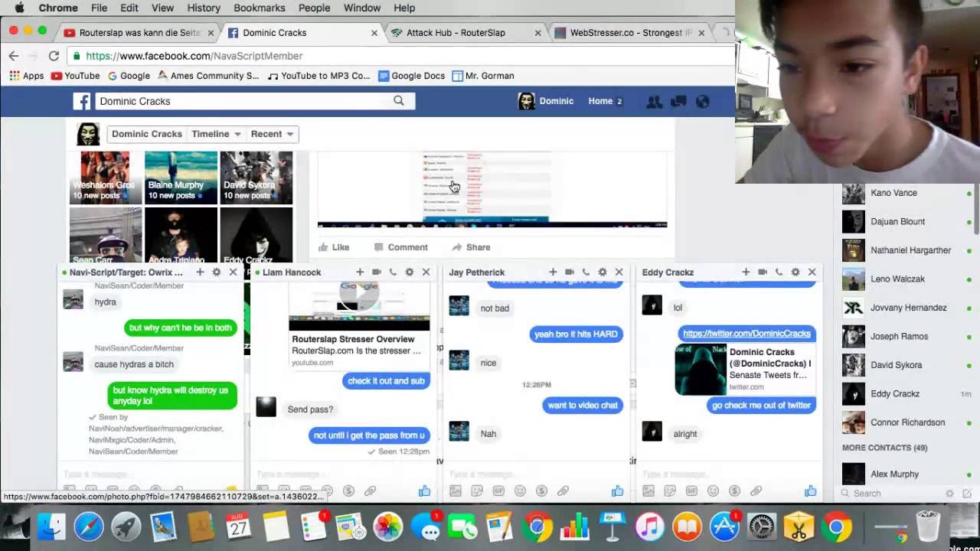Viewport: 980px width, 551px height.
Task: Start a voice call with Jay Petherick
Action: pyautogui.click(x=586, y=272)
